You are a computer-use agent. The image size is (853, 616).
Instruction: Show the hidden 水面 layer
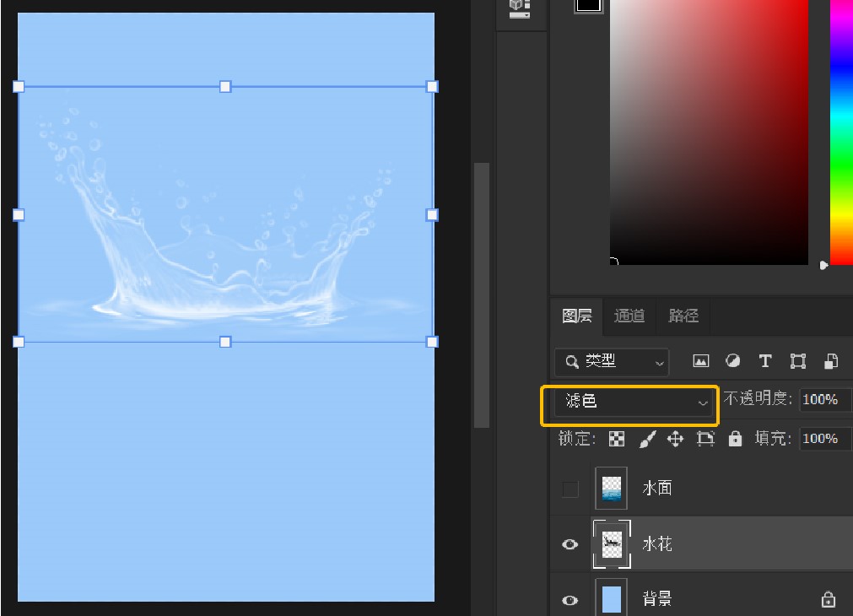coord(570,489)
